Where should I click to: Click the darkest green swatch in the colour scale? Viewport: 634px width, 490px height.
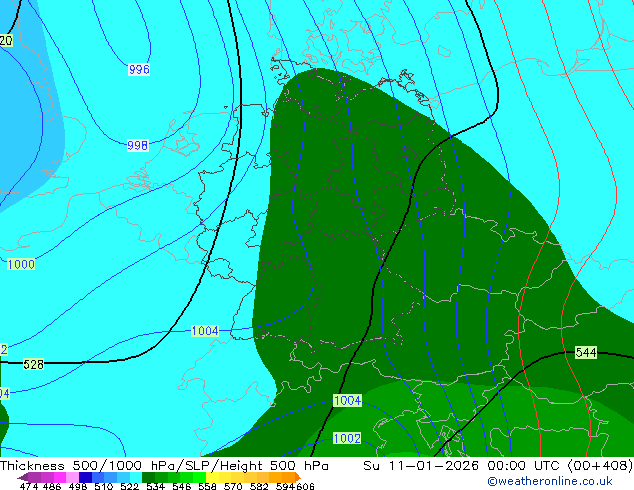[x=148, y=477]
